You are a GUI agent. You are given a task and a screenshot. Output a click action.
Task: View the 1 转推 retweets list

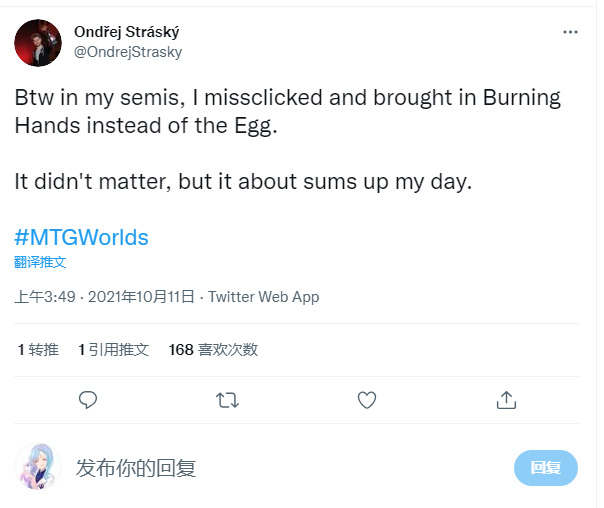click(x=38, y=349)
